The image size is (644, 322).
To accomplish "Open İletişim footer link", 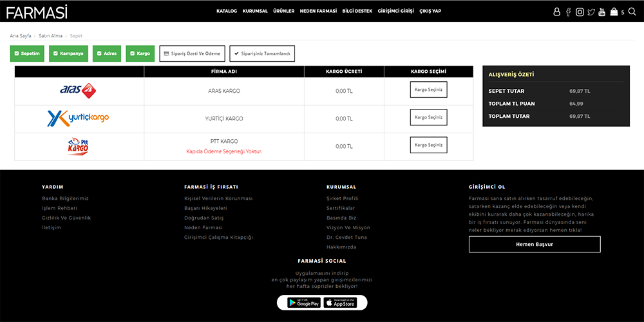I will 52,227.
